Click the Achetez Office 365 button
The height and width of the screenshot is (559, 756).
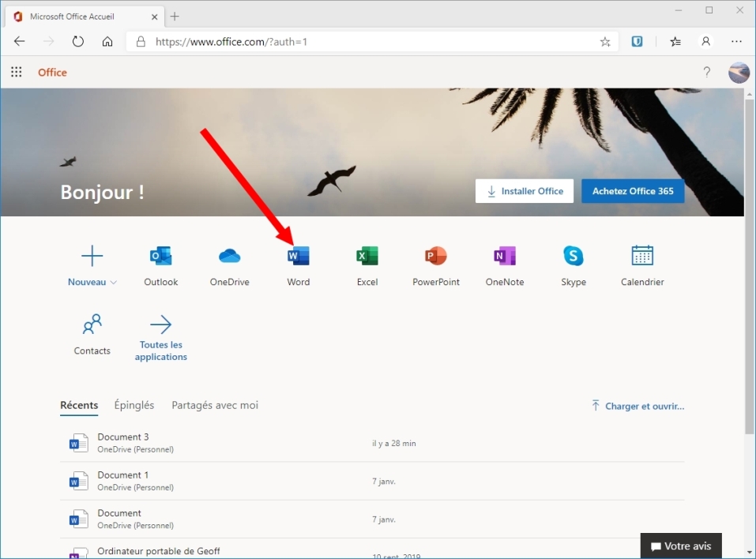pos(633,191)
